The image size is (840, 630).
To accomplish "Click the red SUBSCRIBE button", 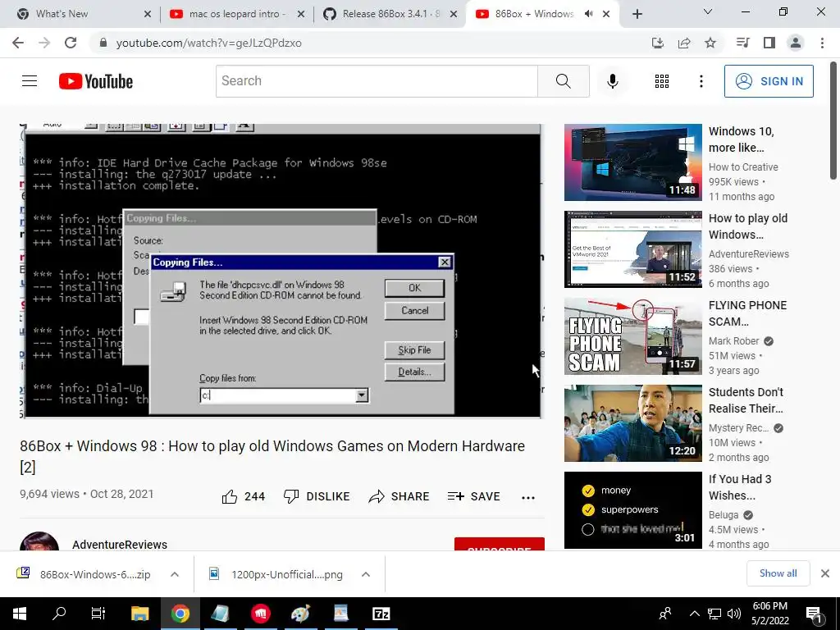I will 500,545.
